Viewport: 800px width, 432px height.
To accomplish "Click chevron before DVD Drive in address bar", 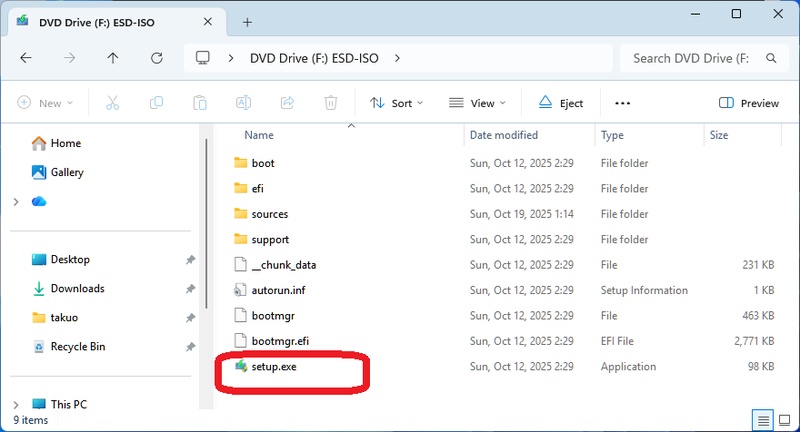I will pyautogui.click(x=231, y=58).
